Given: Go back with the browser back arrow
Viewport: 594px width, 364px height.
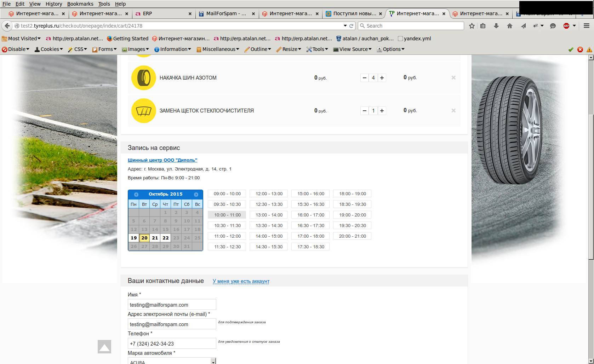Looking at the screenshot, I should coord(7,26).
